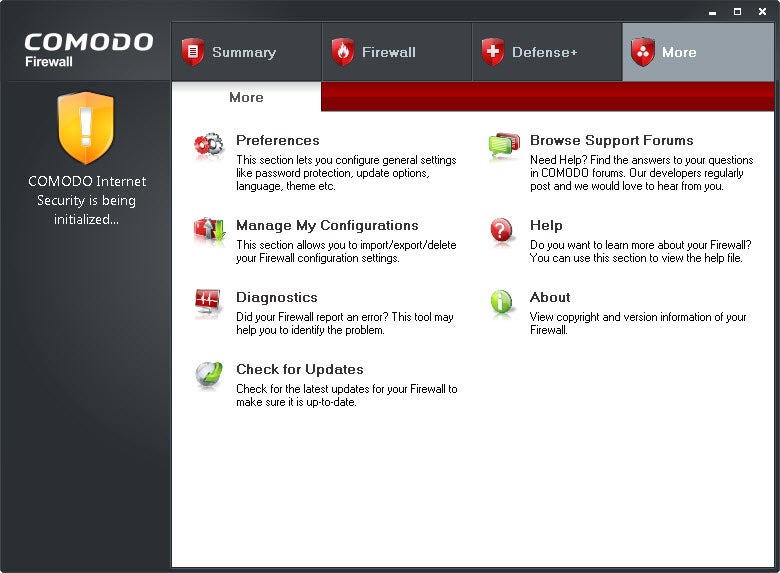
Task: Open the Defense+ tab
Action: coord(547,52)
